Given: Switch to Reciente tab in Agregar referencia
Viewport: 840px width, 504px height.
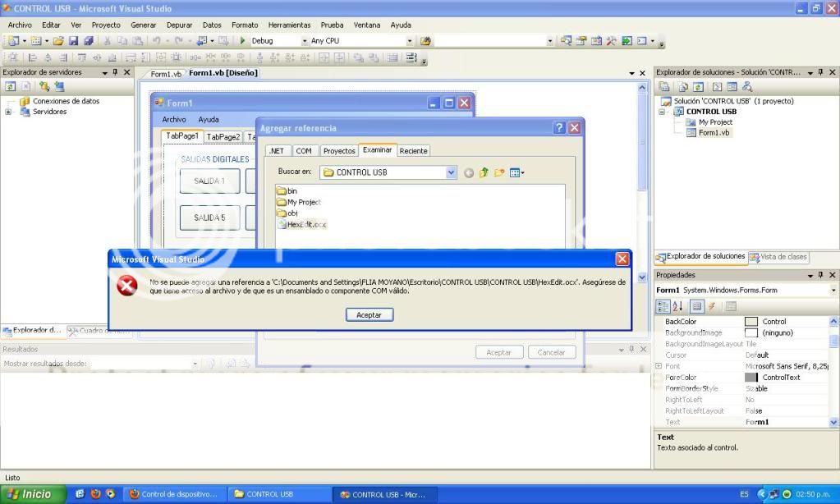Looking at the screenshot, I should [x=414, y=151].
